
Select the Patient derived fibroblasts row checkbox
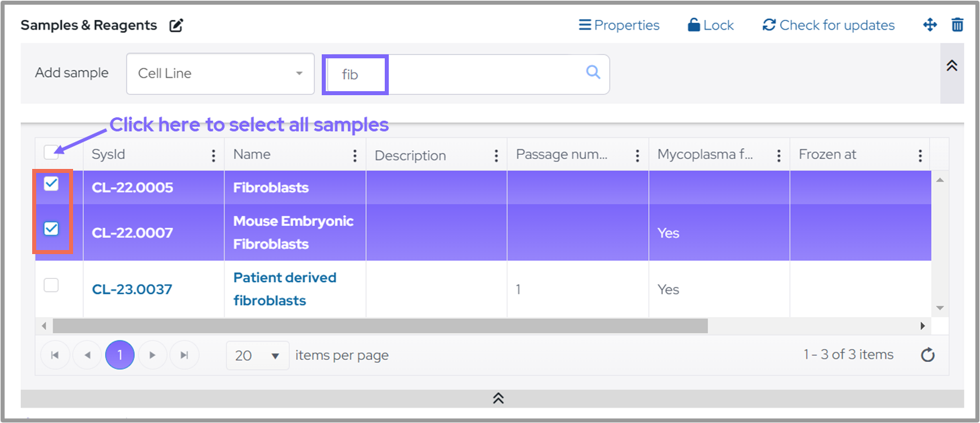[x=51, y=286]
